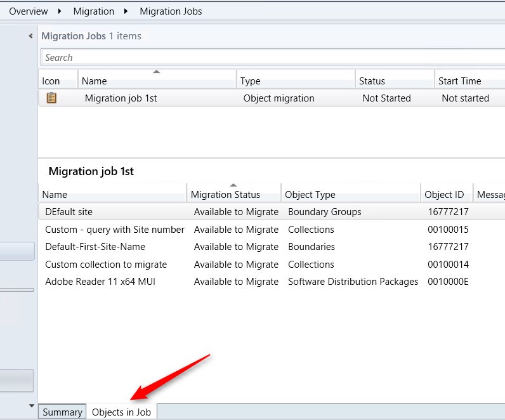This screenshot has height=420, width=505.
Task: Sort objects by Object ID column
Action: point(447,194)
